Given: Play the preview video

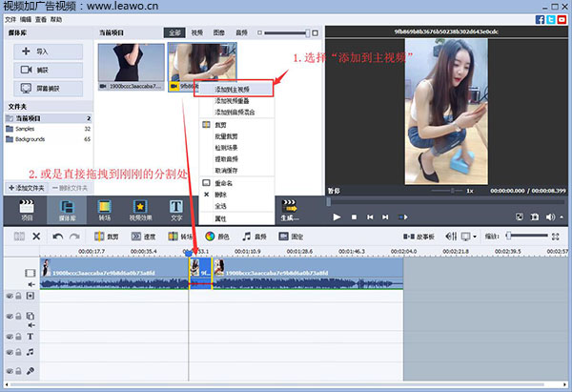Looking at the screenshot, I should click(337, 217).
